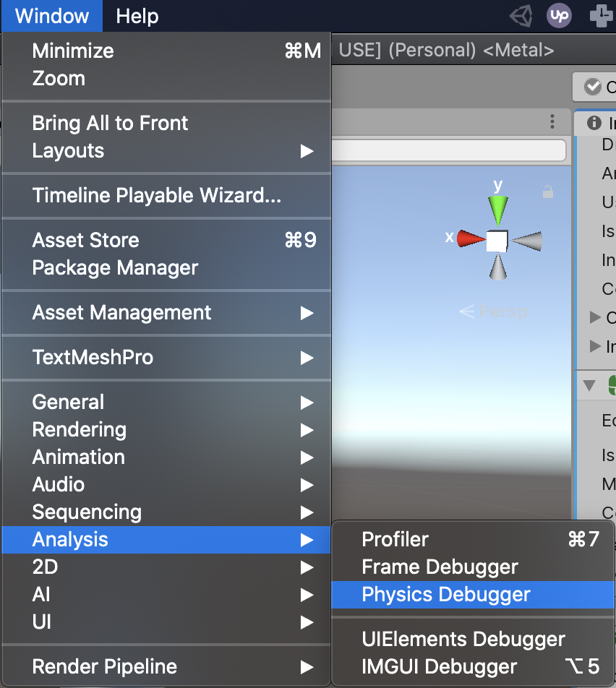616x688 pixels.
Task: Collapse the component foldout triangle in Inspector
Action: tap(589, 384)
